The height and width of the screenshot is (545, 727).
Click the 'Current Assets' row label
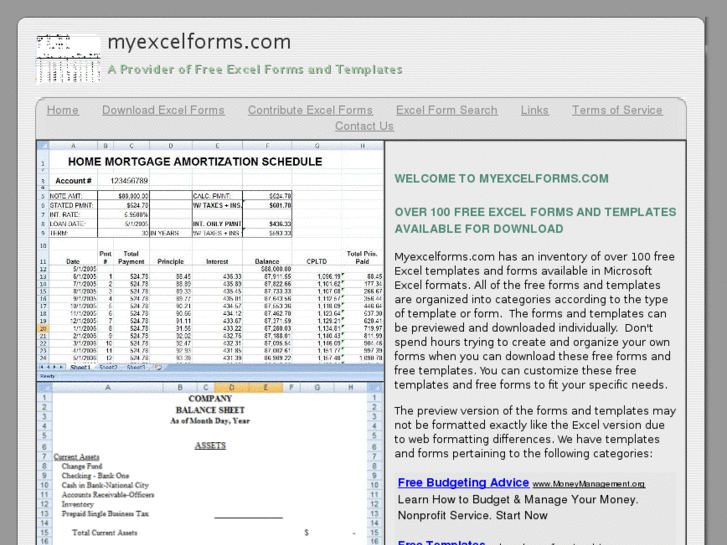coord(77,457)
